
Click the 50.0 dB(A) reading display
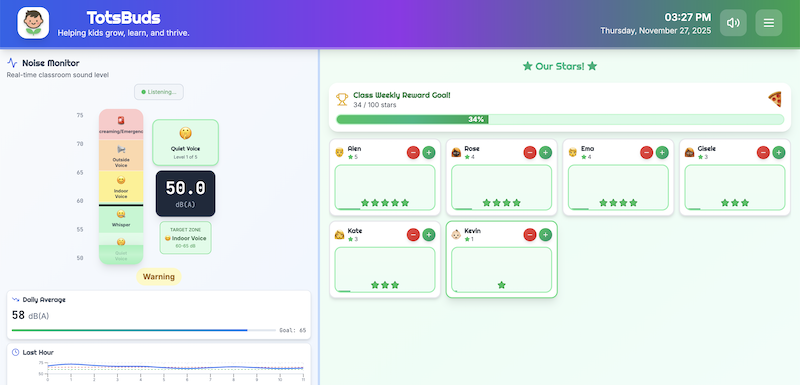coord(186,194)
